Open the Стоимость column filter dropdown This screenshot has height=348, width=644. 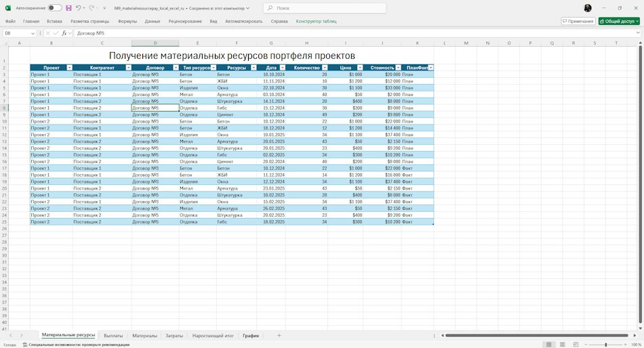click(399, 68)
